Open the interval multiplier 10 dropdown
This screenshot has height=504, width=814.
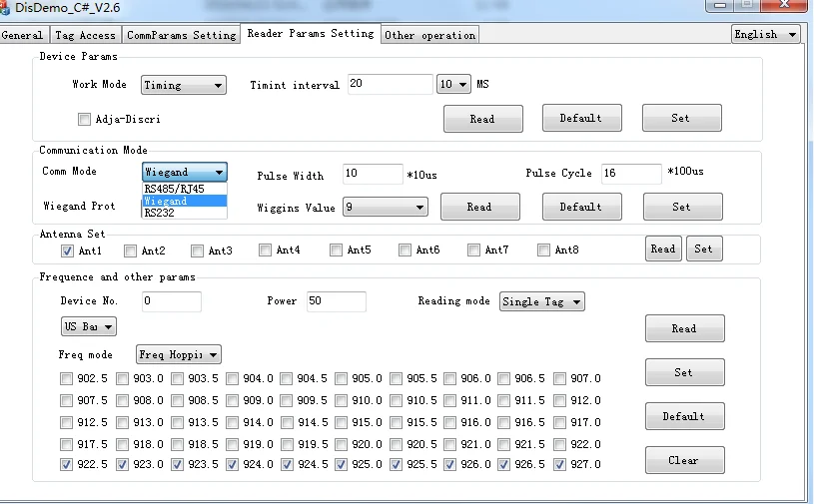453,84
